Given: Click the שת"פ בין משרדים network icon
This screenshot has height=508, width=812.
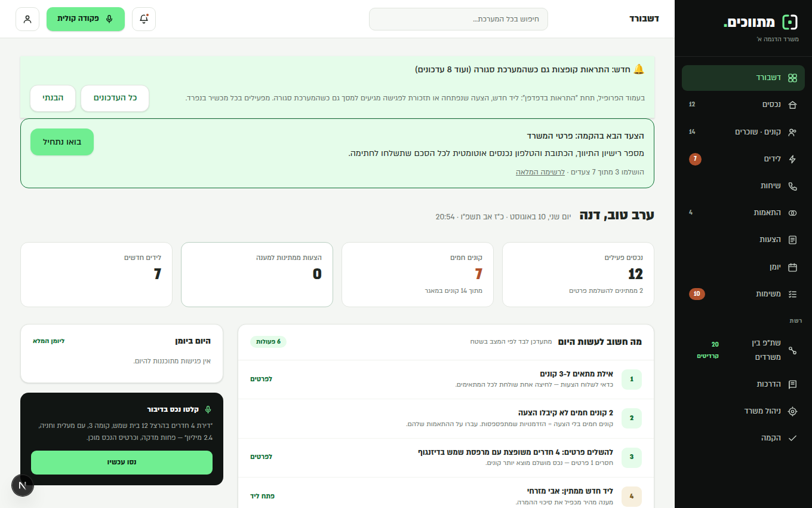Looking at the screenshot, I should [792, 350].
